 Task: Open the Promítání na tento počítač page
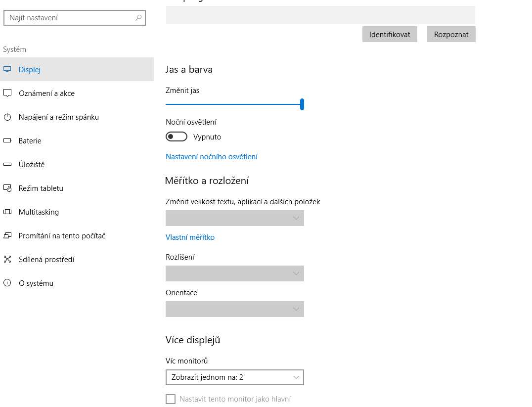pos(62,236)
